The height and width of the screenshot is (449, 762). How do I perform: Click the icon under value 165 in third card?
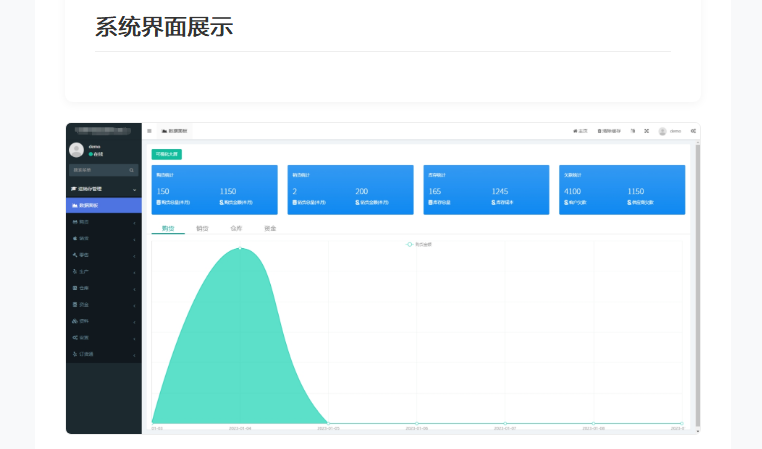click(430, 203)
